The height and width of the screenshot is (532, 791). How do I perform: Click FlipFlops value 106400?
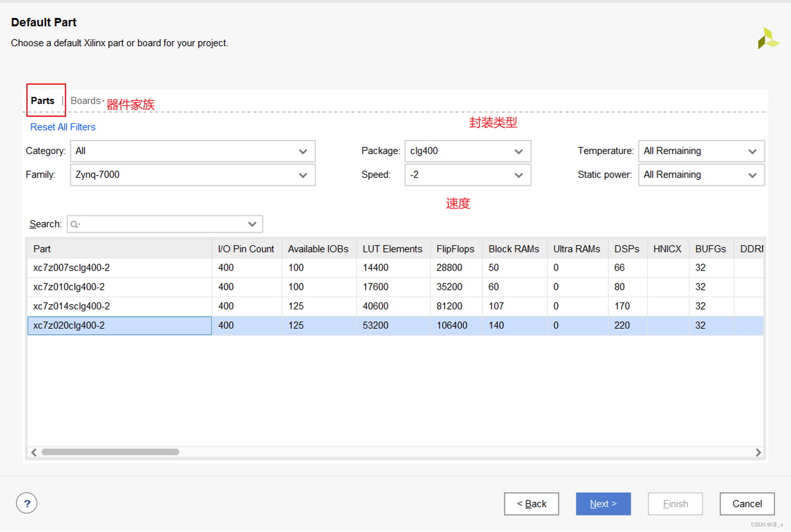[x=452, y=326]
